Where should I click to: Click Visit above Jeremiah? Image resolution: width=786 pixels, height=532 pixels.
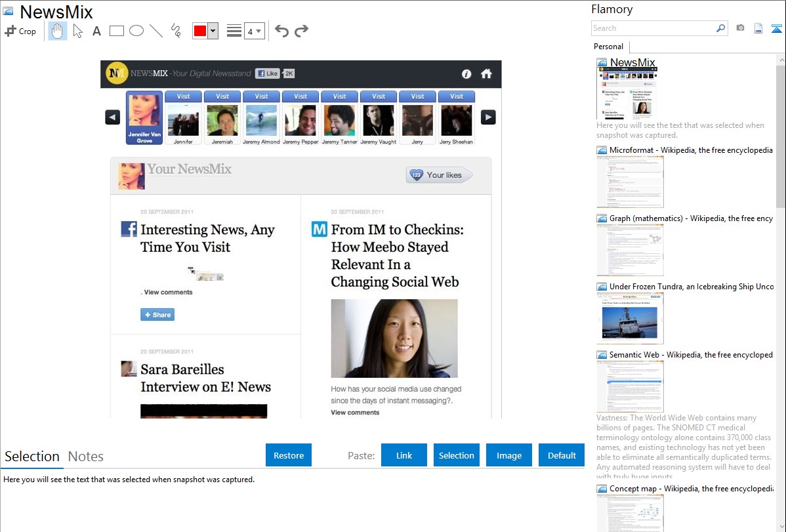[x=222, y=96]
